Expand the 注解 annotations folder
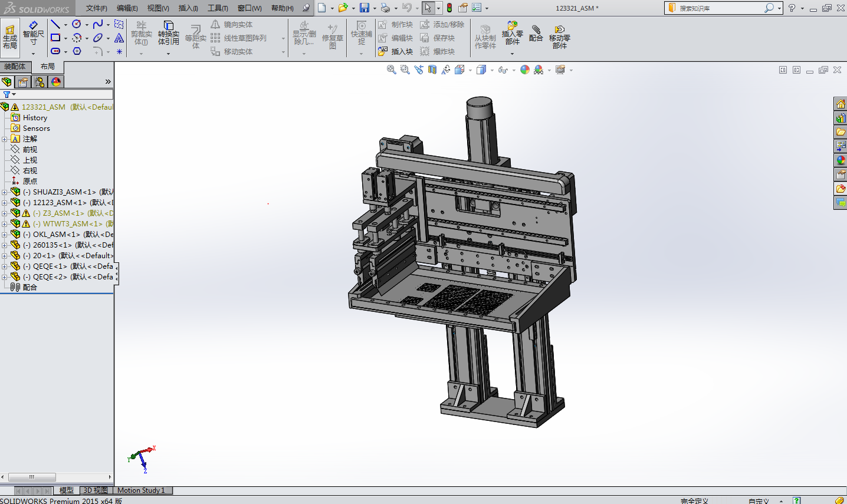Screen dimensions: 847x504 coord(4,139)
